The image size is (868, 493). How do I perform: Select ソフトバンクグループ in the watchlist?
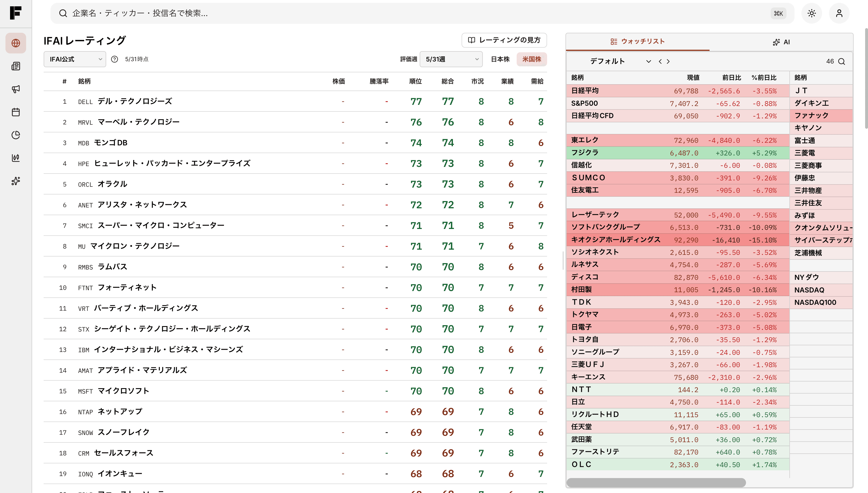678,227
